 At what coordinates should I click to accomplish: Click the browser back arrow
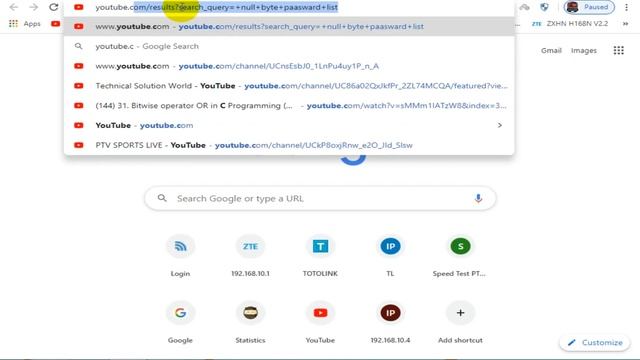[x=13, y=7]
